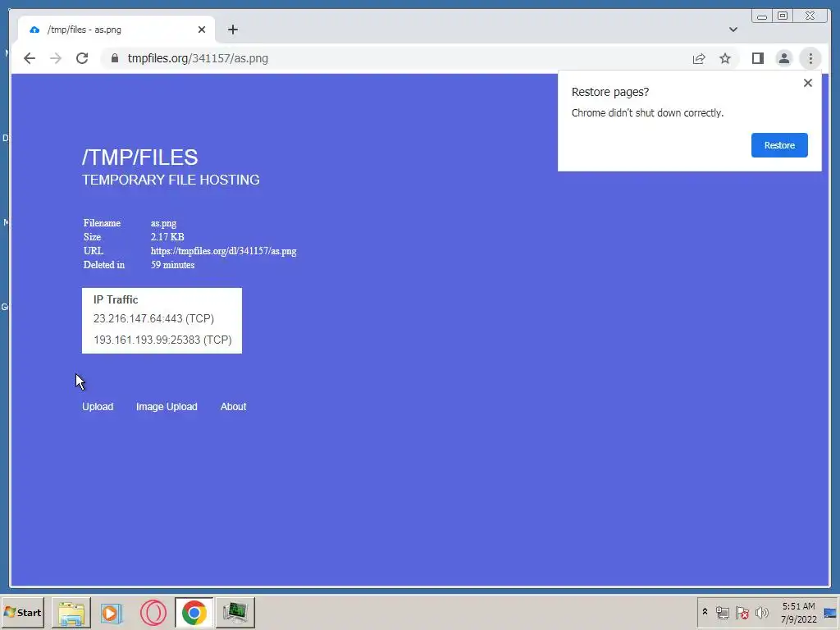840x630 pixels.
Task: Open the /TMP/FILES home heading
Action: coord(139,157)
